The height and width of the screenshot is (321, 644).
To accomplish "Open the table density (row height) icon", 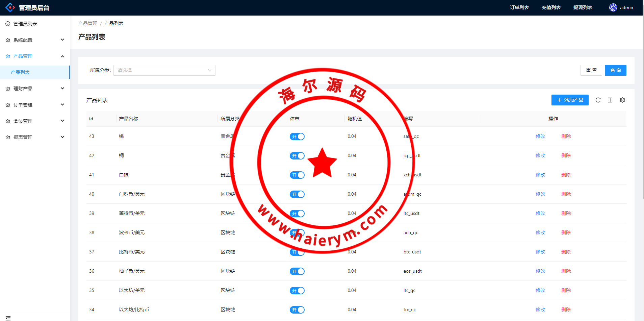I will point(610,100).
